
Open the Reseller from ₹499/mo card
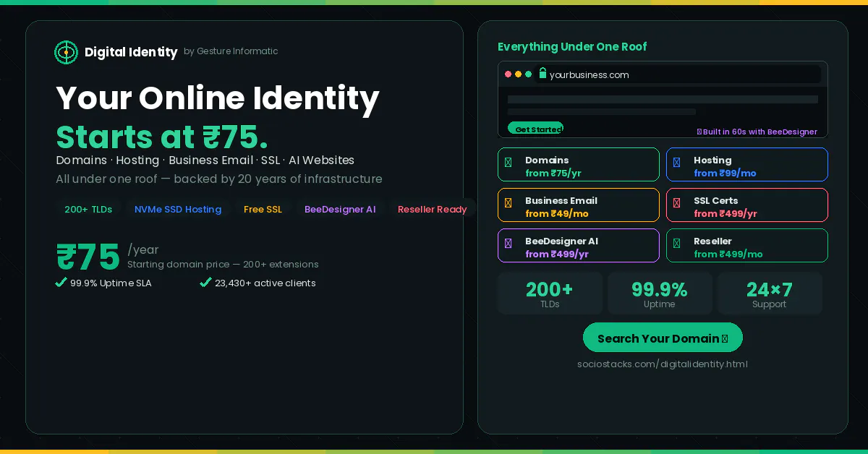click(x=747, y=245)
